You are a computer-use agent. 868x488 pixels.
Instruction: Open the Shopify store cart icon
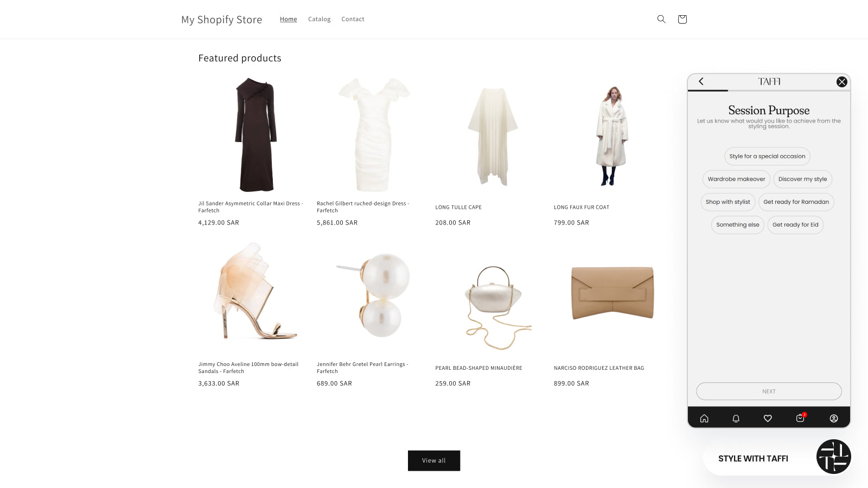click(x=681, y=19)
